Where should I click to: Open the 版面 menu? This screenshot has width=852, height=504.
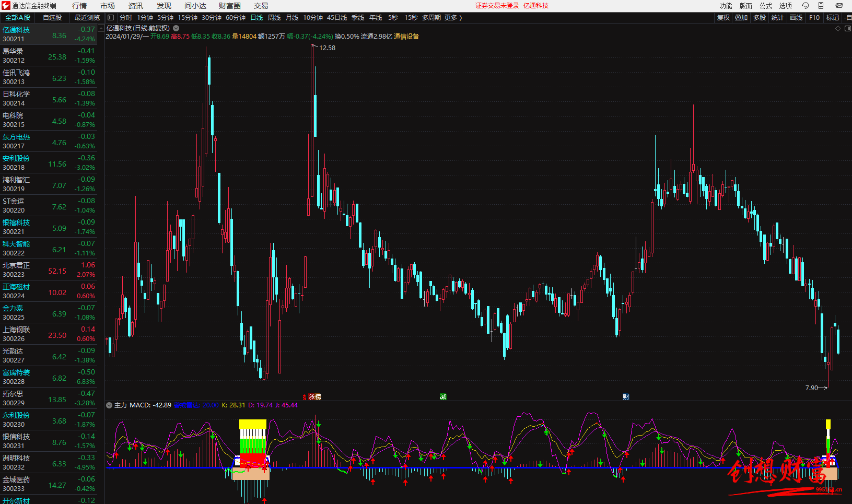click(x=746, y=6)
